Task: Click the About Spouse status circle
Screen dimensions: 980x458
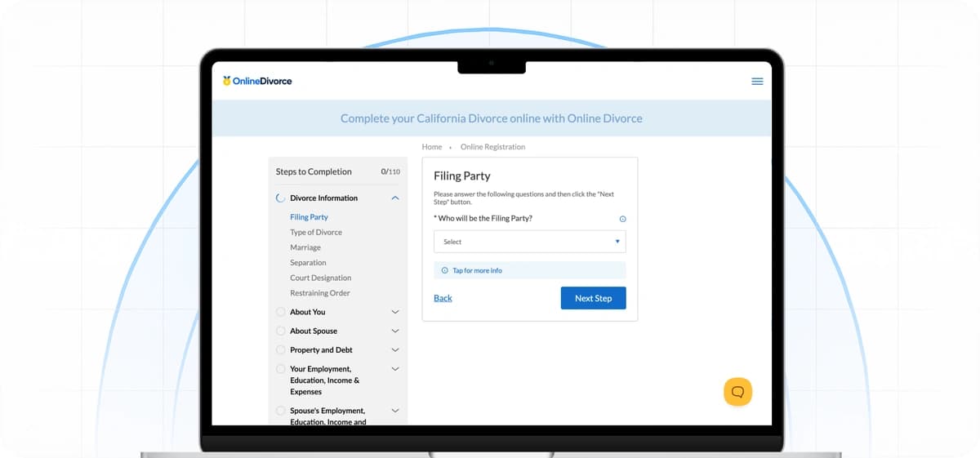Action: point(281,331)
